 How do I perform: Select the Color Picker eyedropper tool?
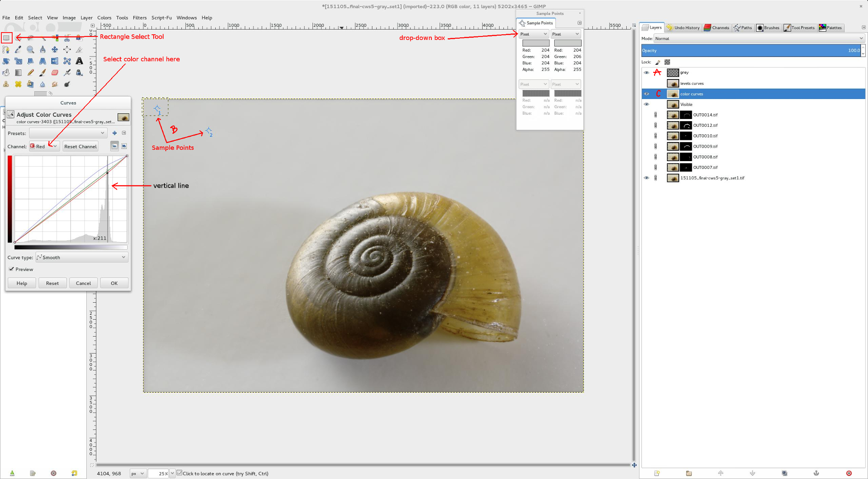pyautogui.click(x=18, y=50)
